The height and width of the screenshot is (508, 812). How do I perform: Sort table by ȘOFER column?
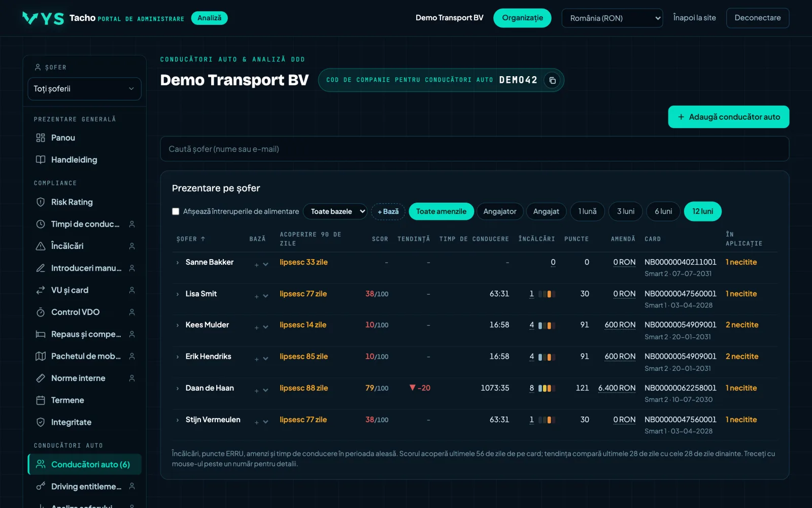(x=191, y=239)
